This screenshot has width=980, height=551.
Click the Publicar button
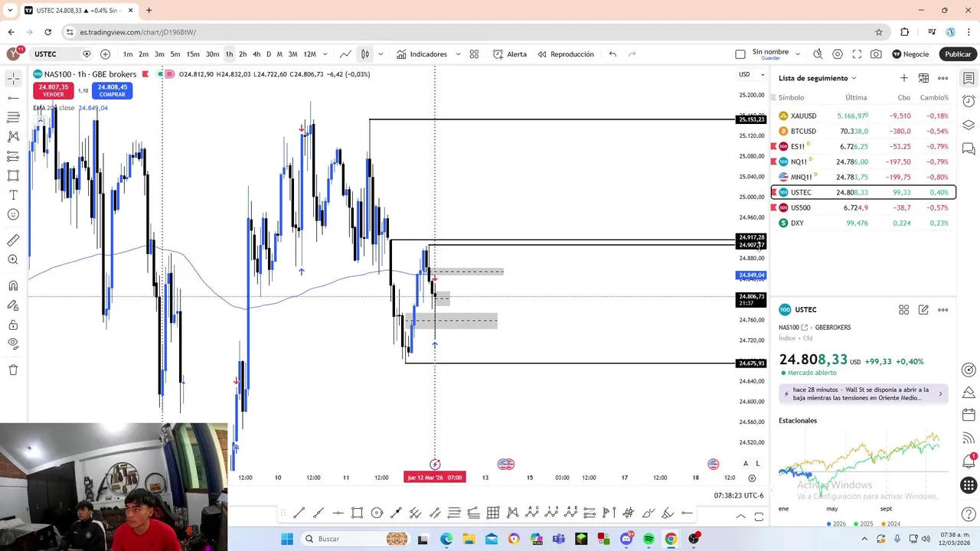point(958,54)
